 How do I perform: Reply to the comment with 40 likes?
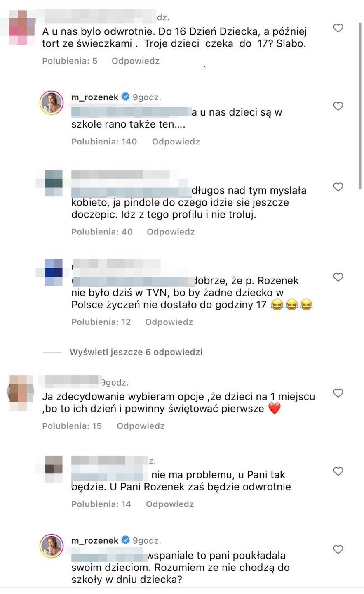pos(171,232)
